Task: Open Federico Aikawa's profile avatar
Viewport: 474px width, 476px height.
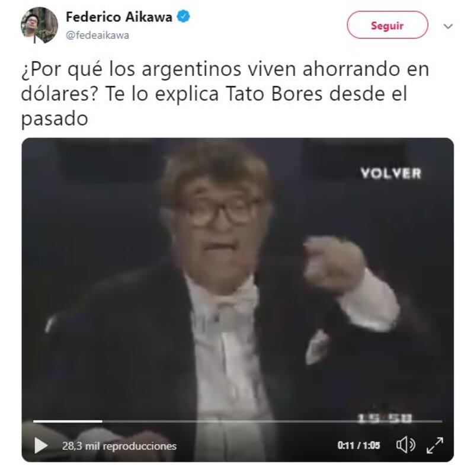Action: [x=39, y=25]
